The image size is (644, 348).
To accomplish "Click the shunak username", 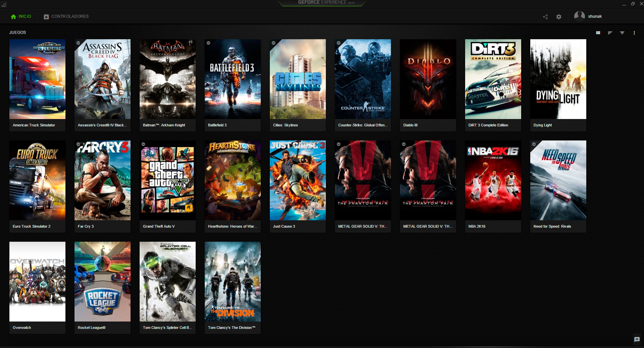I will pos(595,16).
